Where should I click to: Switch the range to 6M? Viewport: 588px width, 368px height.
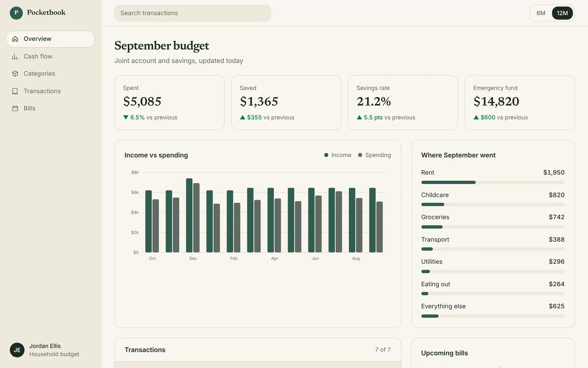[541, 13]
